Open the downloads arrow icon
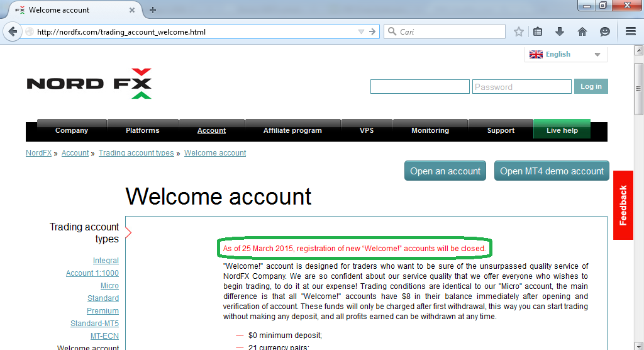Viewport: 644px width, 350px height. 559,31
